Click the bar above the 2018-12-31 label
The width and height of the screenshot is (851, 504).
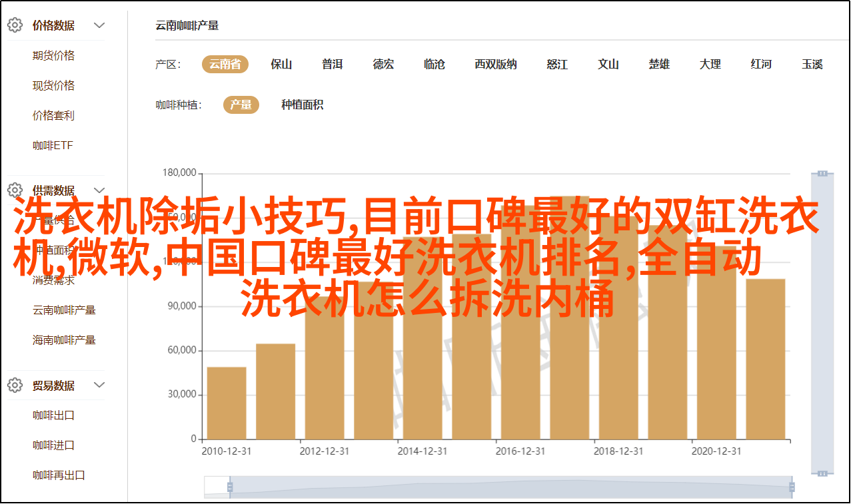tap(619, 328)
